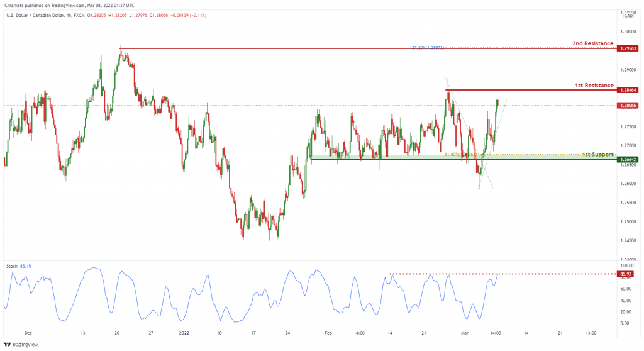Click the 1.28066 current price label
Viewport: 644px width, 351px height.
[x=628, y=106]
